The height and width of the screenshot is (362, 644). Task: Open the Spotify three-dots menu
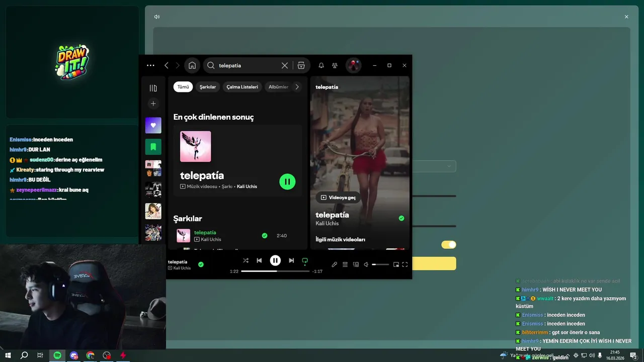(x=150, y=65)
